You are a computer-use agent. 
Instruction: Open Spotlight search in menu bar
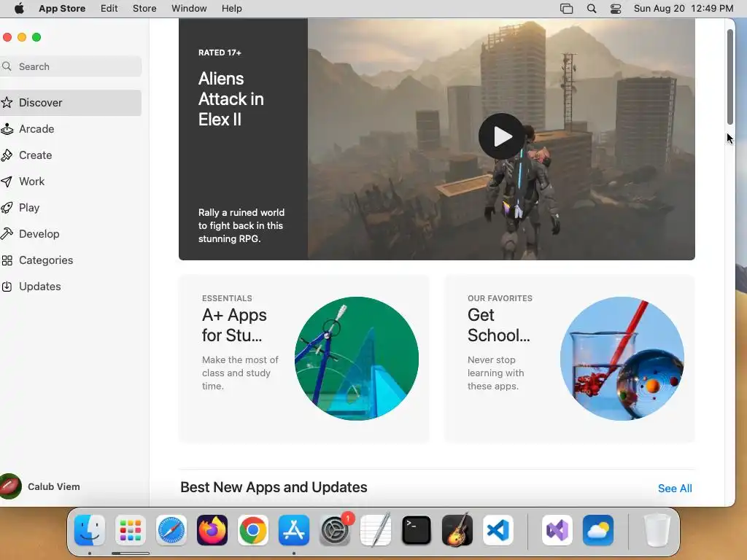coord(591,9)
